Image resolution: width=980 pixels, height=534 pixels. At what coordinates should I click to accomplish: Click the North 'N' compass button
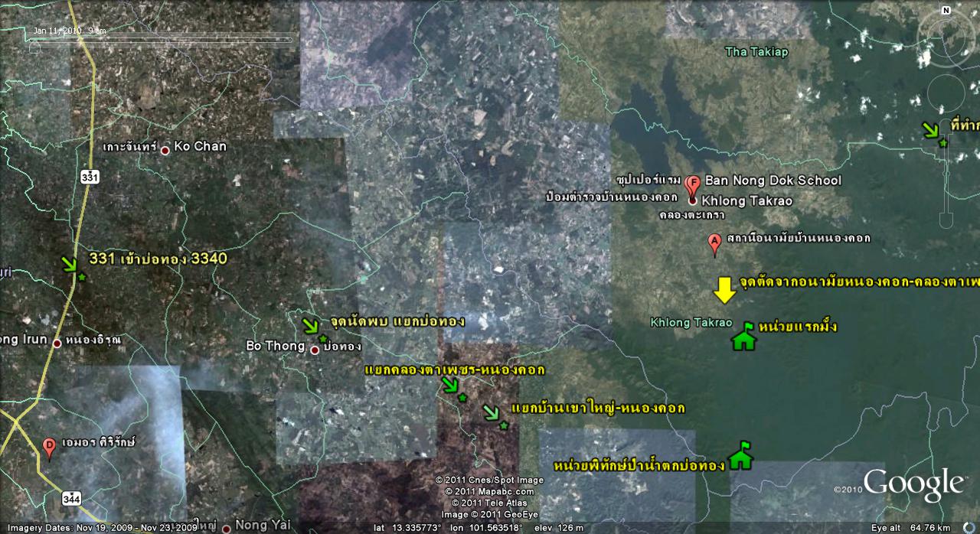tap(946, 11)
